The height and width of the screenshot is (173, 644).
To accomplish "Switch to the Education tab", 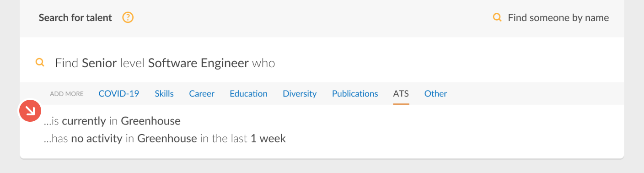I will (248, 93).
